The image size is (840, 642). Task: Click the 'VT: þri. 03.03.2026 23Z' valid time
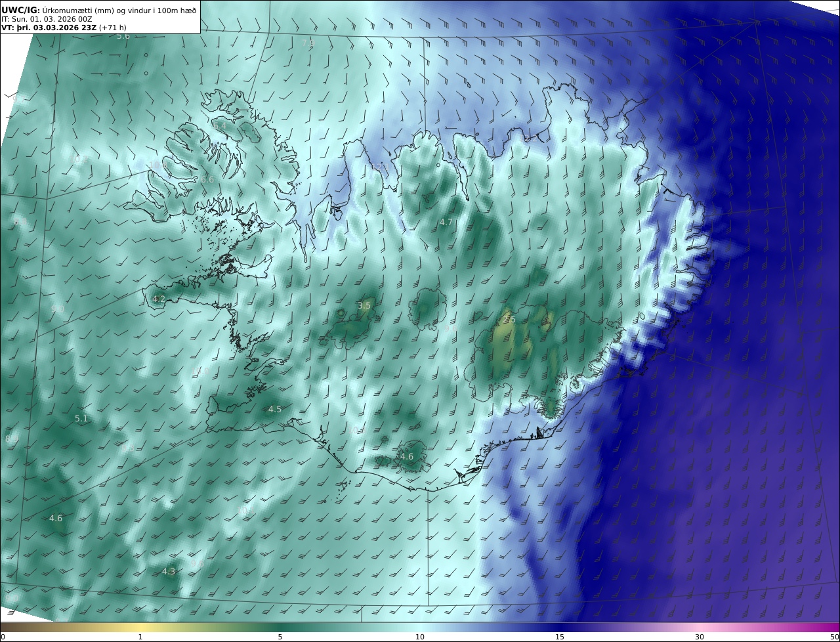[49, 28]
